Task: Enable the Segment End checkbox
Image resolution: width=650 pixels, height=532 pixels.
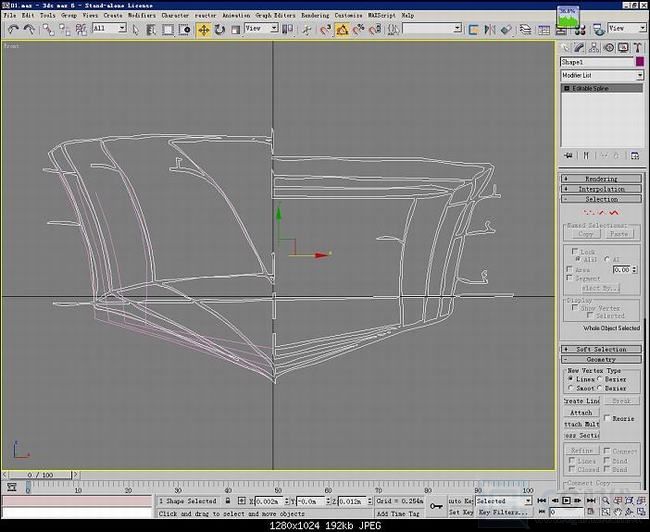Action: tap(570, 278)
